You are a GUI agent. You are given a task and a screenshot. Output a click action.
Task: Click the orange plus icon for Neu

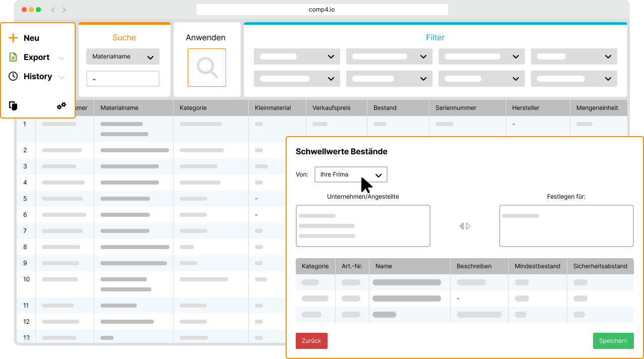[13, 38]
